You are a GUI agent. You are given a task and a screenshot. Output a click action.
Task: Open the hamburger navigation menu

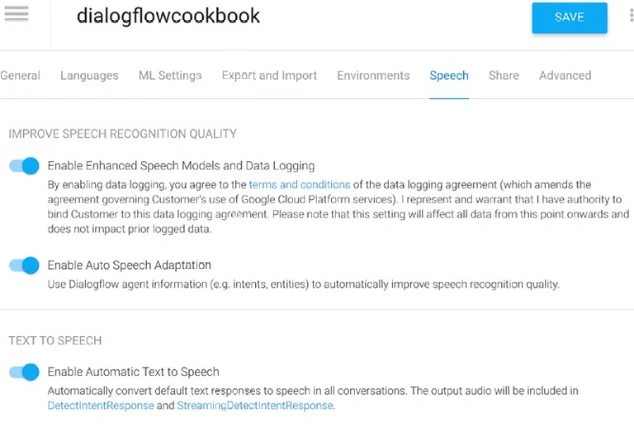(17, 14)
